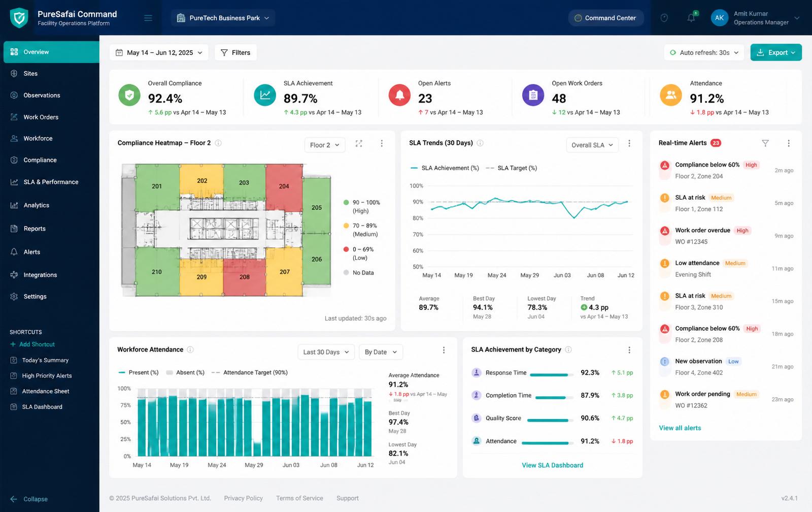Open Real-time Alerts more options menu

(789, 143)
